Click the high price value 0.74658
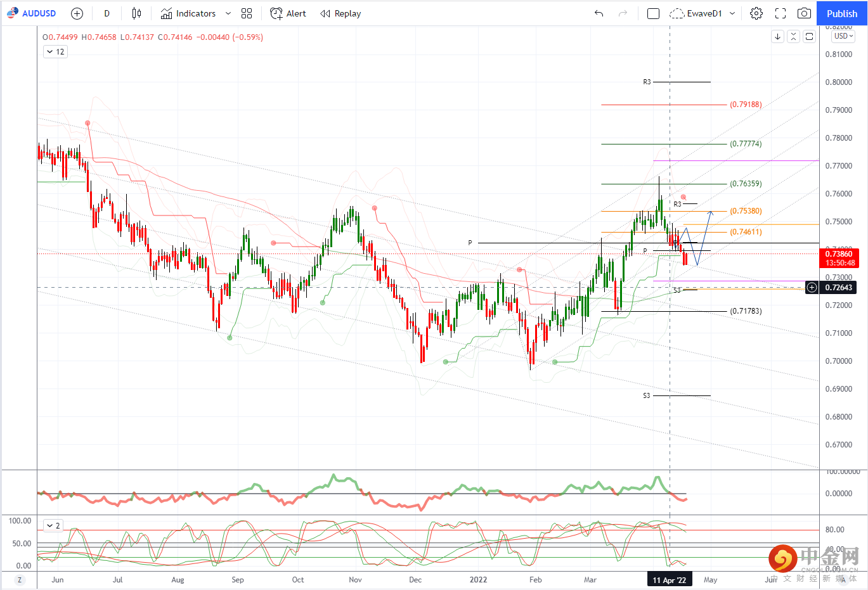 pyautogui.click(x=101, y=37)
